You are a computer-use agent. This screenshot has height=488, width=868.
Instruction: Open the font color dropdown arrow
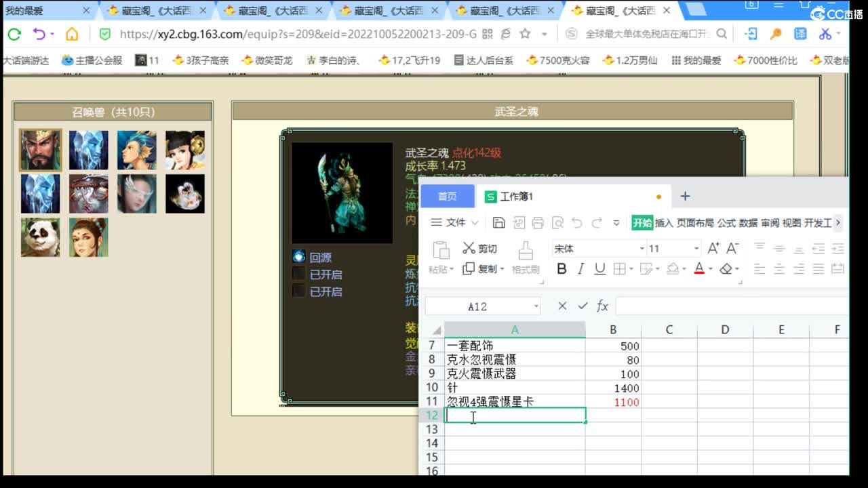pyautogui.click(x=710, y=270)
